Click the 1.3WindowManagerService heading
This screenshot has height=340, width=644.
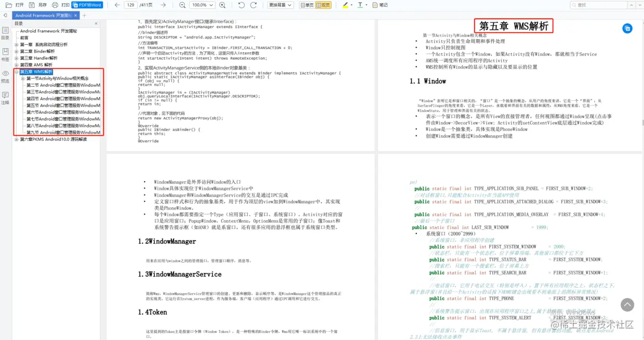tap(180, 274)
